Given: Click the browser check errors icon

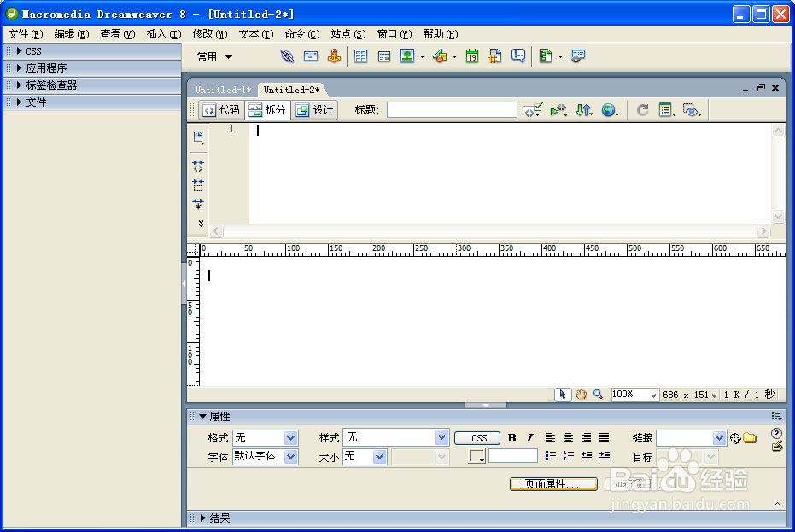Looking at the screenshot, I should (532, 110).
